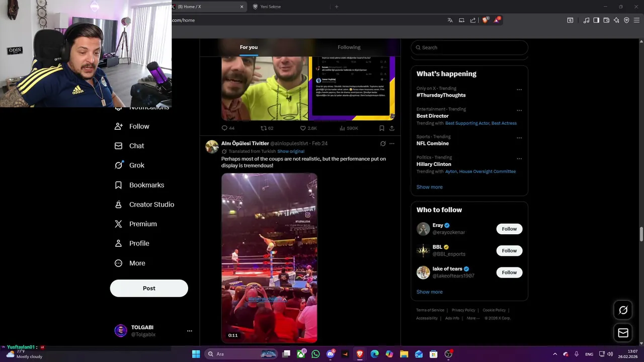Viewport: 644px width, 362px height.
Task: Open more options for #ThursdayThoughts trend
Action: pyautogui.click(x=519, y=90)
